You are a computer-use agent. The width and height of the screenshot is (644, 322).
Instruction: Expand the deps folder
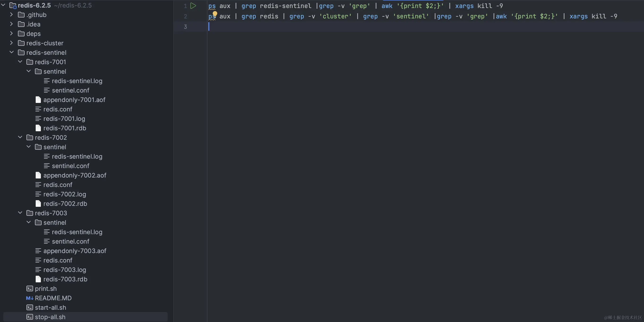[11, 34]
